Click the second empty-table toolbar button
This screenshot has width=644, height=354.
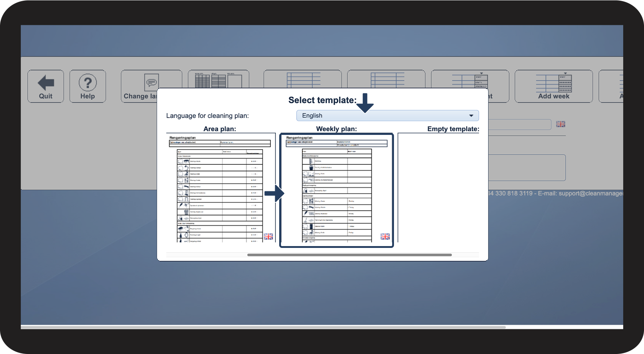tap(386, 79)
